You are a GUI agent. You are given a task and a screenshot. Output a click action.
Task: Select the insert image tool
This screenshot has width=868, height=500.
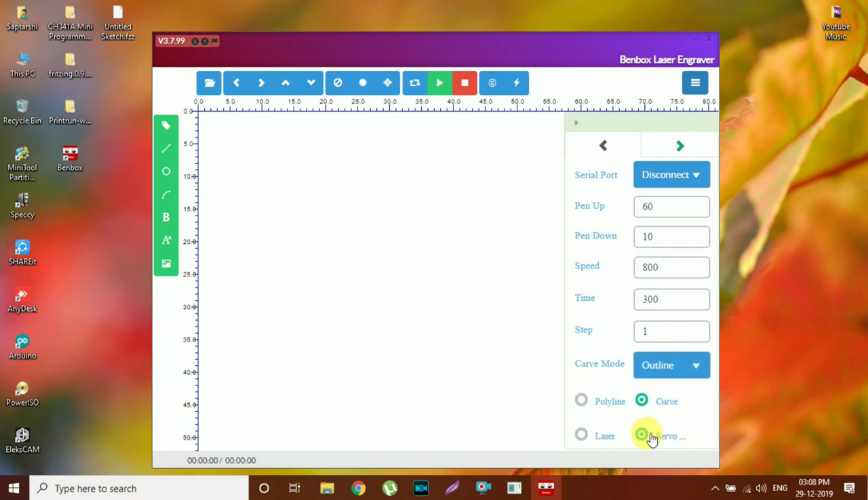tap(166, 264)
